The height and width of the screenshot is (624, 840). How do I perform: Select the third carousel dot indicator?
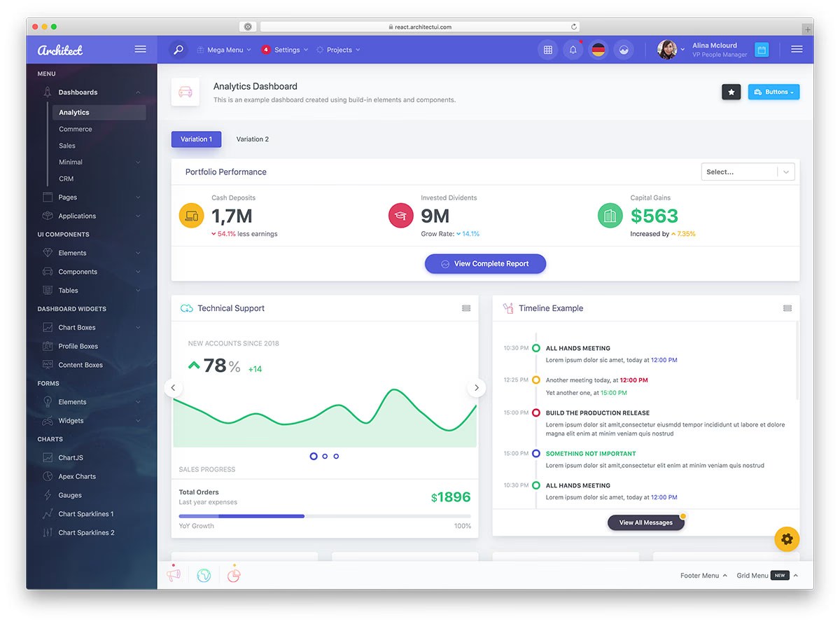click(336, 456)
